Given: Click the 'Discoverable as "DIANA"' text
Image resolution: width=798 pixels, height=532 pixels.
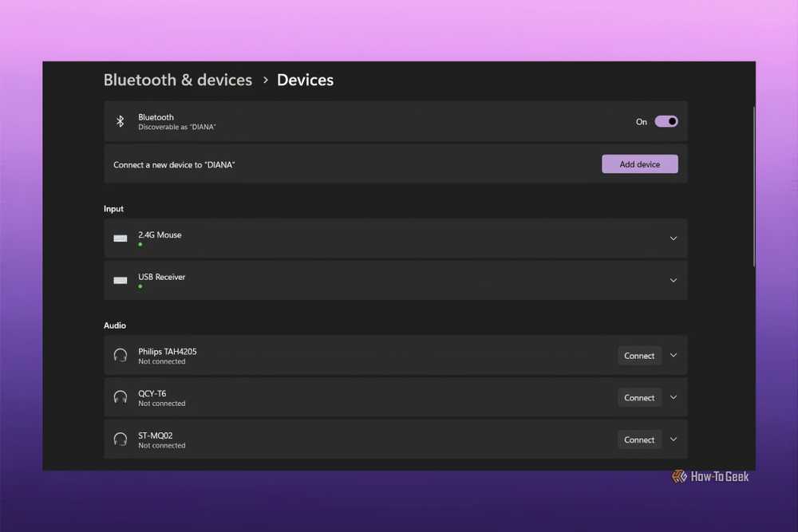Looking at the screenshot, I should click(x=177, y=127).
